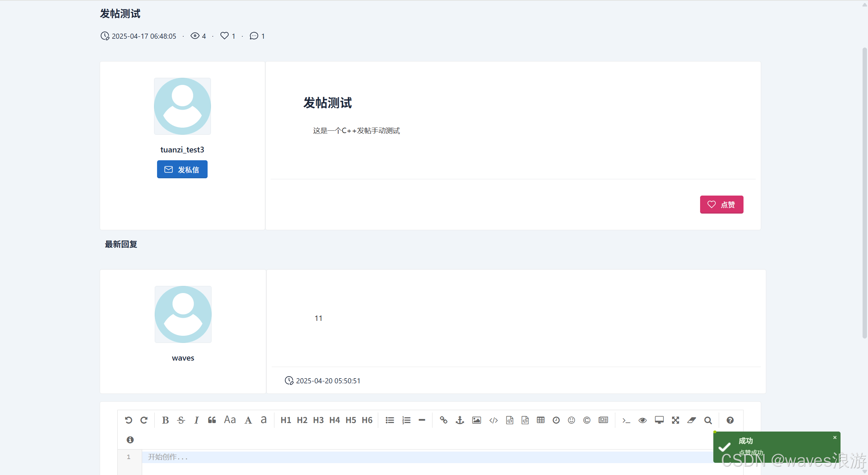Toggle fullscreen editor mode
The height and width of the screenshot is (475, 868).
(x=675, y=420)
